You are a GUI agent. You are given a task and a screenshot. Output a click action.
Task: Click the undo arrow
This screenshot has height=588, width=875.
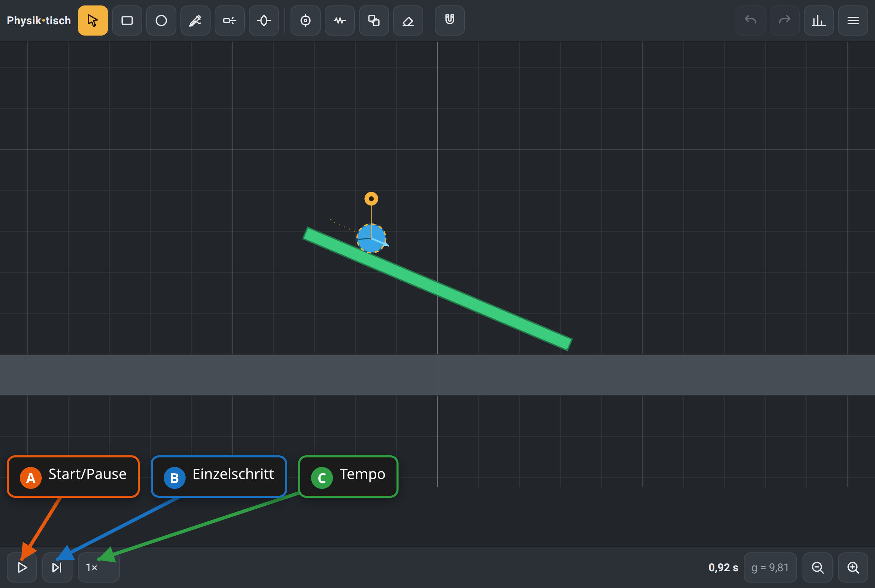[x=750, y=20]
